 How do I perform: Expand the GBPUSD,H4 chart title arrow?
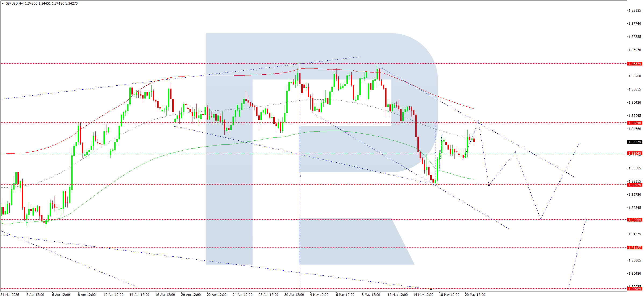pyautogui.click(x=3, y=3)
